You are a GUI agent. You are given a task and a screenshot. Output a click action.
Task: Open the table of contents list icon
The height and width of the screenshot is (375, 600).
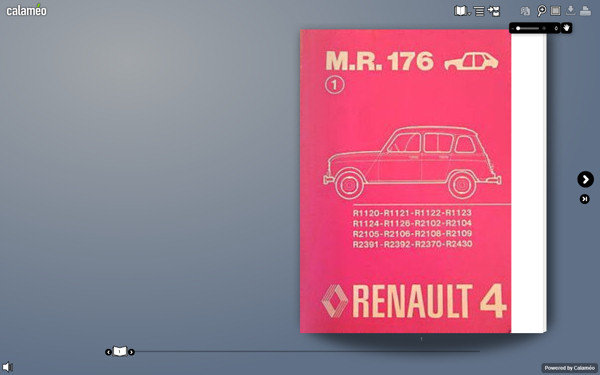click(479, 11)
